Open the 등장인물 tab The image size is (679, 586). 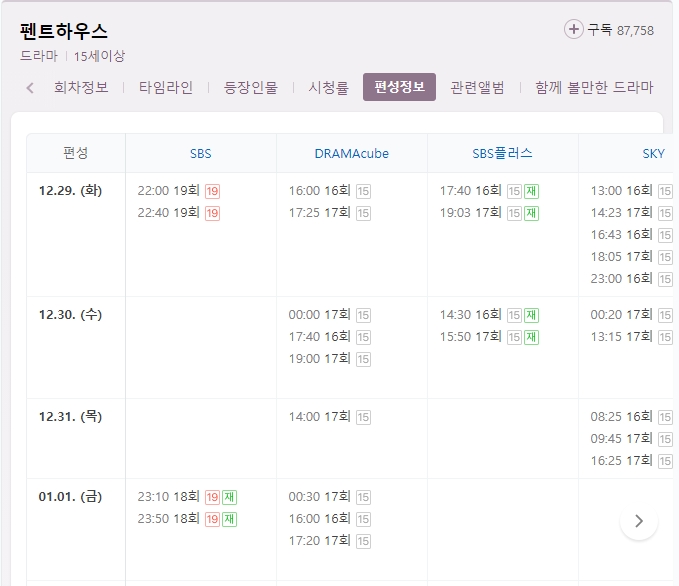(251, 87)
